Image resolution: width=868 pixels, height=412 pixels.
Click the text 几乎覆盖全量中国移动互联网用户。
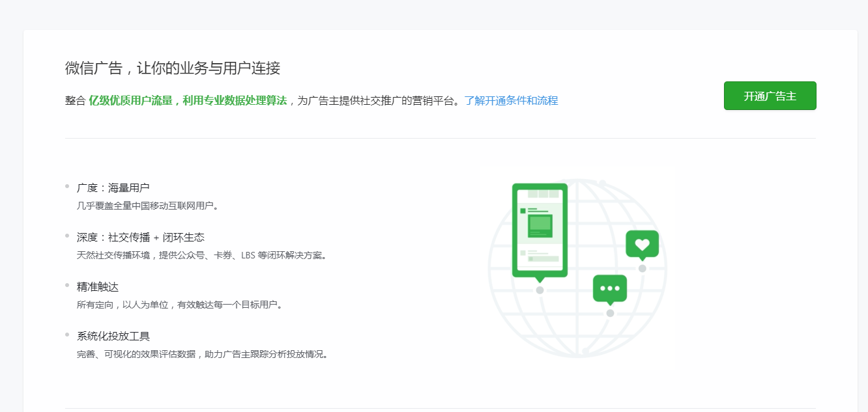click(x=149, y=206)
